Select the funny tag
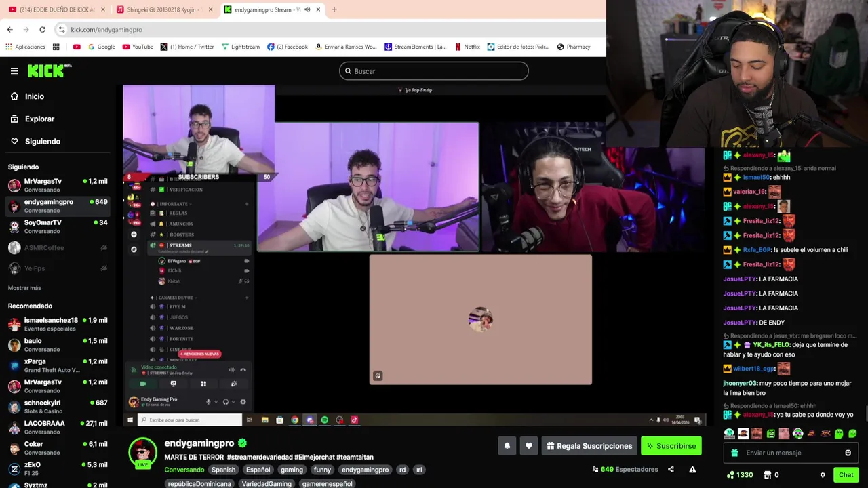Viewport: 868px width, 488px height. 322,470
